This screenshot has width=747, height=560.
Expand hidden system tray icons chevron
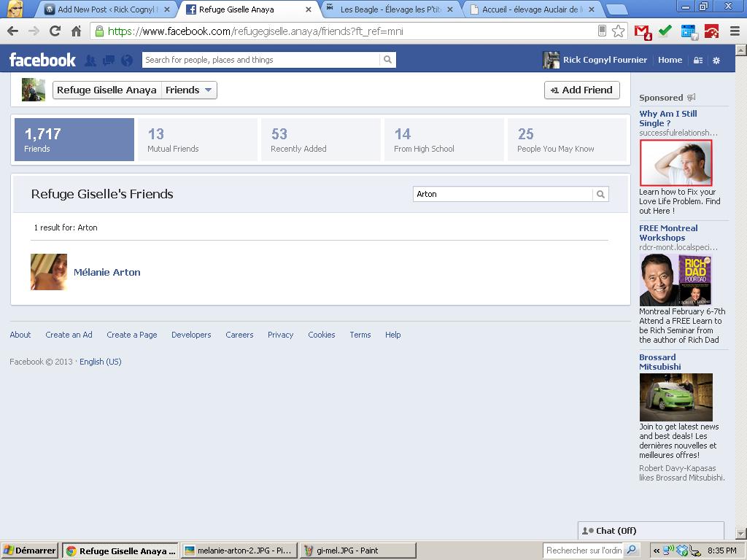coord(657,551)
